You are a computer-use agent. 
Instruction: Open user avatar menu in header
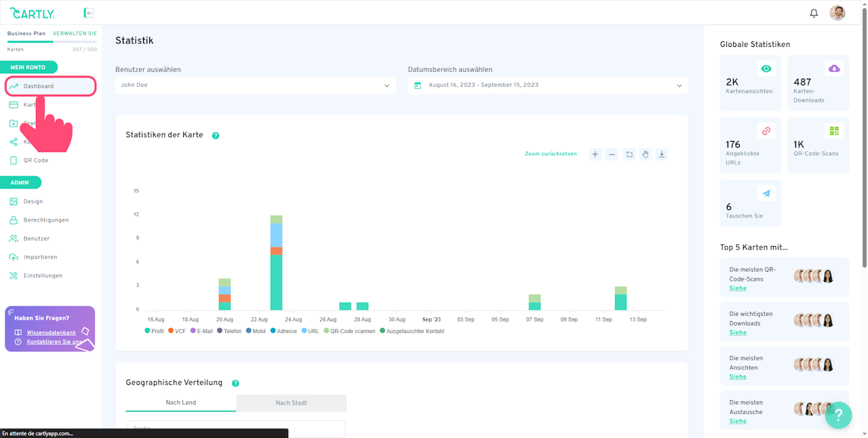837,13
